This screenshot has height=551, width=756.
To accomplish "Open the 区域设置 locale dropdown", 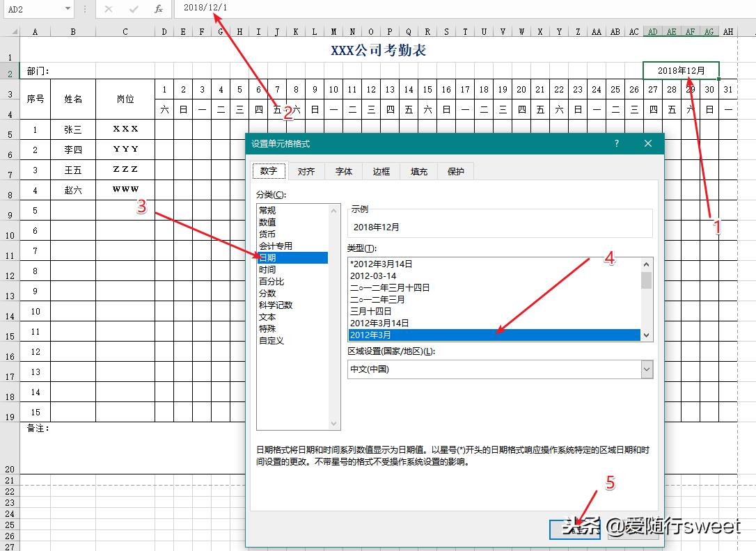I will tap(647, 368).
